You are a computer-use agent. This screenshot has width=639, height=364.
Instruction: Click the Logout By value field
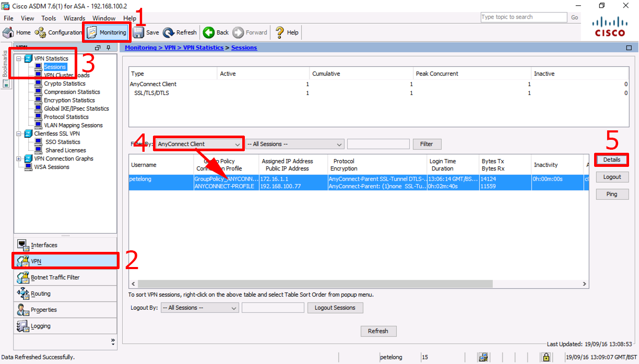tap(273, 308)
